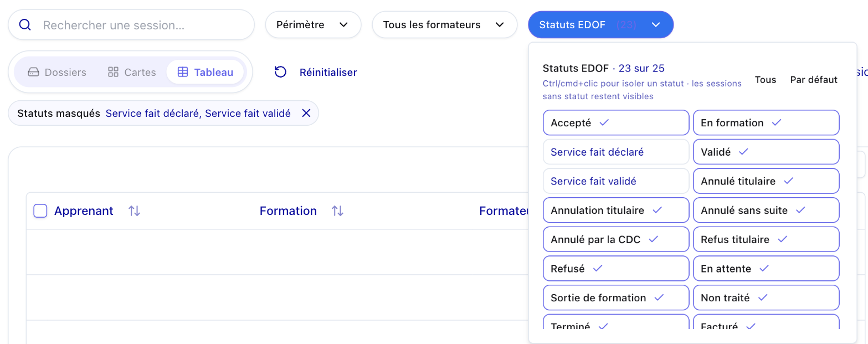
Task: Open the 'Tous les formateurs' dropdown
Action: coord(444,25)
